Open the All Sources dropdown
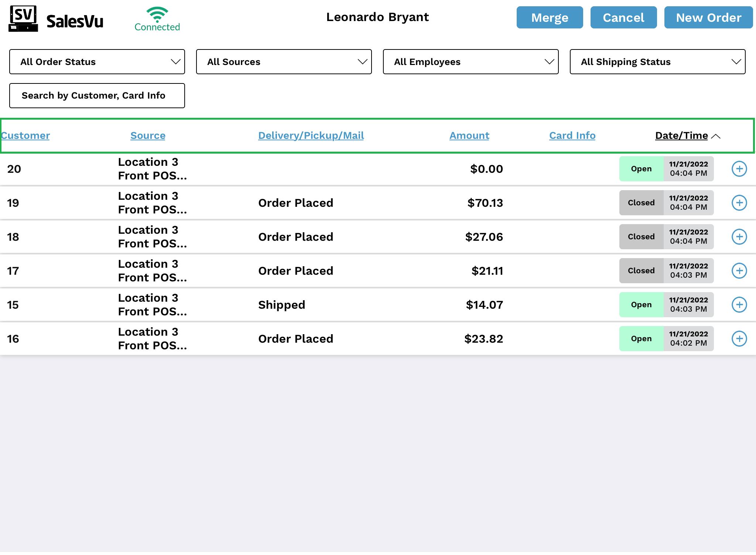The width and height of the screenshot is (756, 555). point(284,62)
